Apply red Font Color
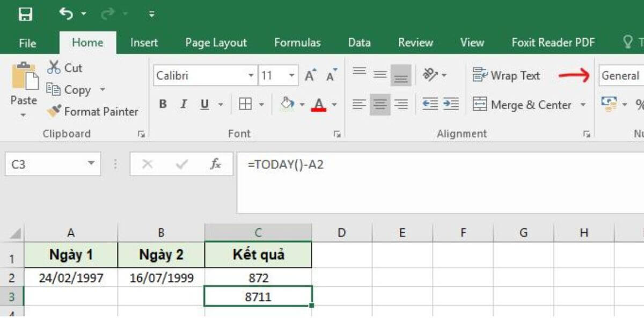The height and width of the screenshot is (333, 644). (x=319, y=104)
